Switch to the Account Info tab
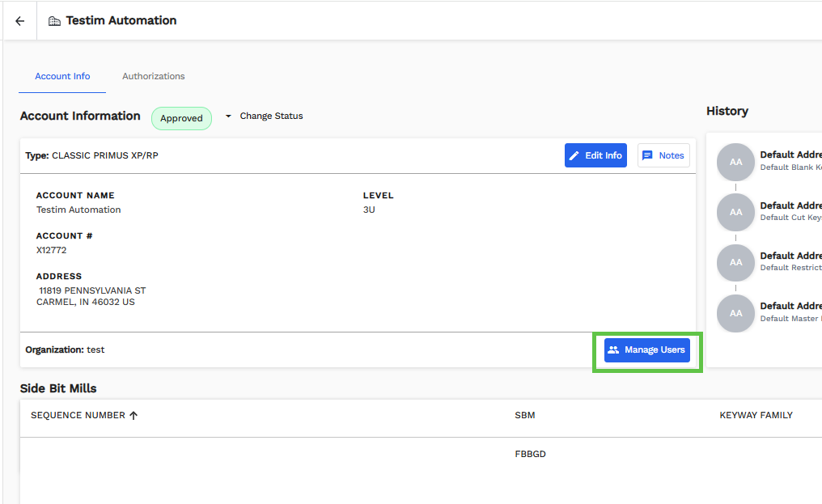The height and width of the screenshot is (504, 822). click(x=62, y=76)
